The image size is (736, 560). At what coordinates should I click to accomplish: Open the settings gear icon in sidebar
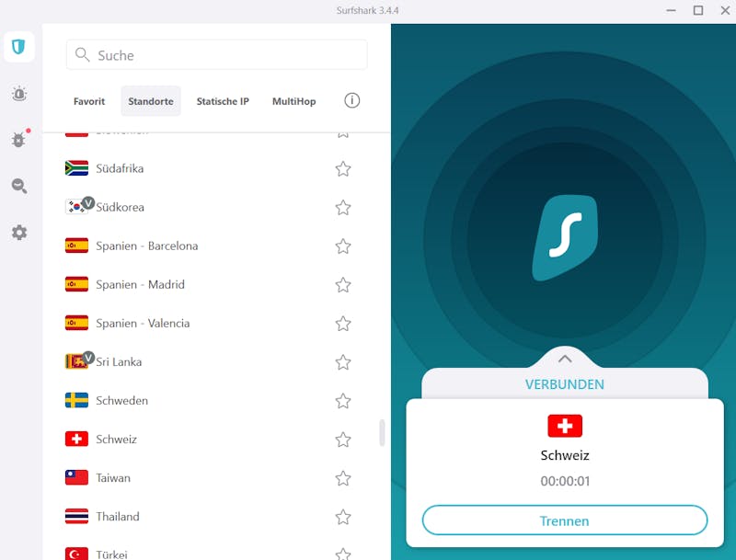[19, 232]
